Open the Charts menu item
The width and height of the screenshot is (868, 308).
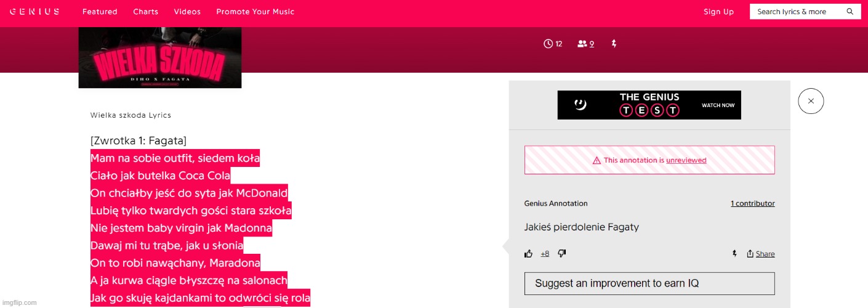coord(146,12)
